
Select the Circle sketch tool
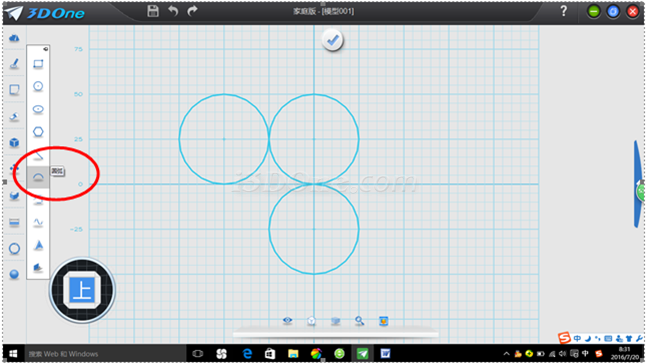[38, 86]
